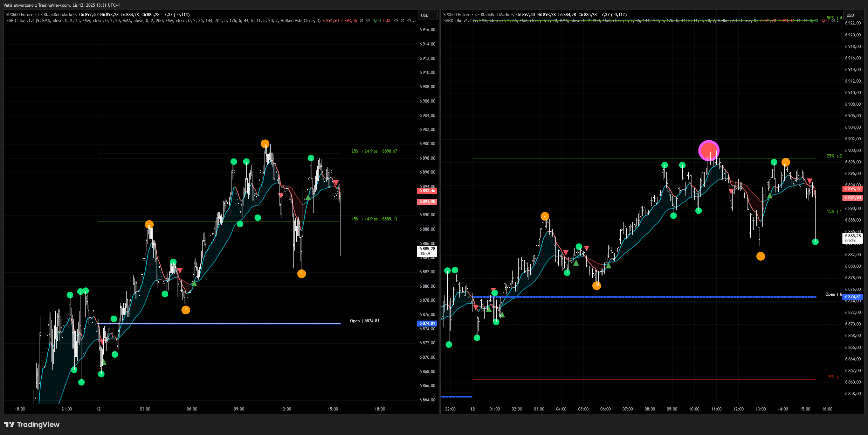Screen dimensions: 868x435
Task: Click the orange dot near 14:00 on right chart
Action: [786, 162]
